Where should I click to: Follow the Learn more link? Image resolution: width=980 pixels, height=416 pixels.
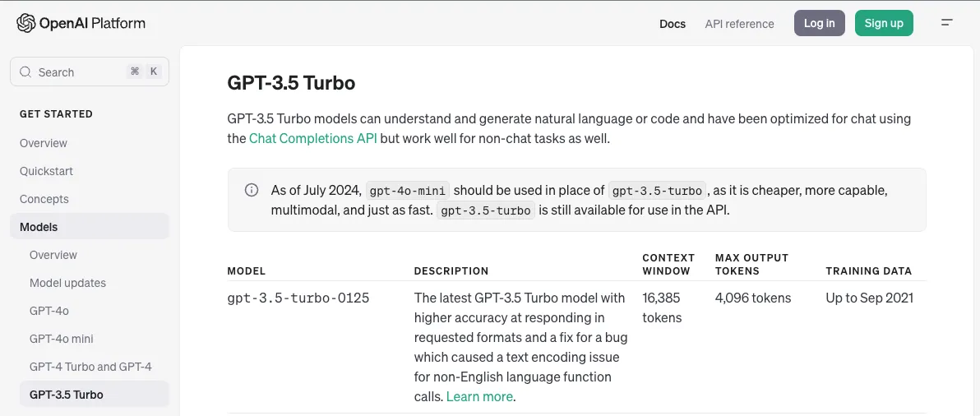click(x=479, y=396)
